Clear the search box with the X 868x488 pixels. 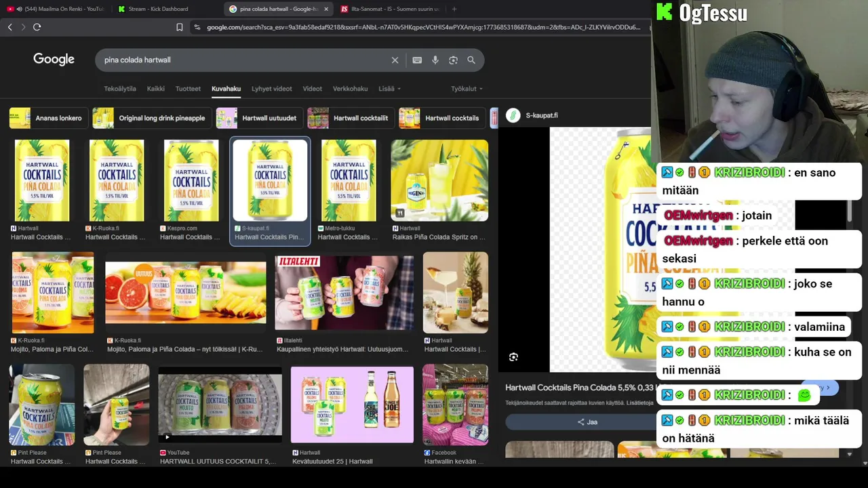point(395,60)
